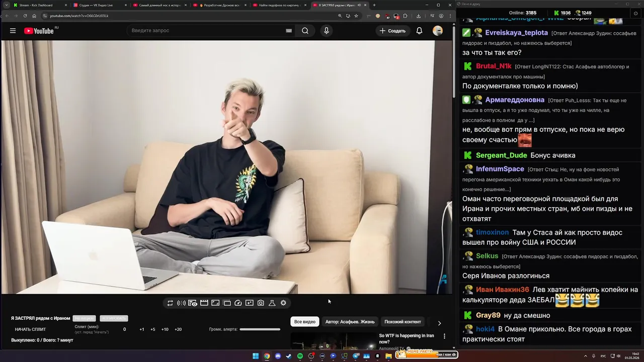Add +20 minutes to split
Screen dimensions: 644x362
(x=178, y=329)
